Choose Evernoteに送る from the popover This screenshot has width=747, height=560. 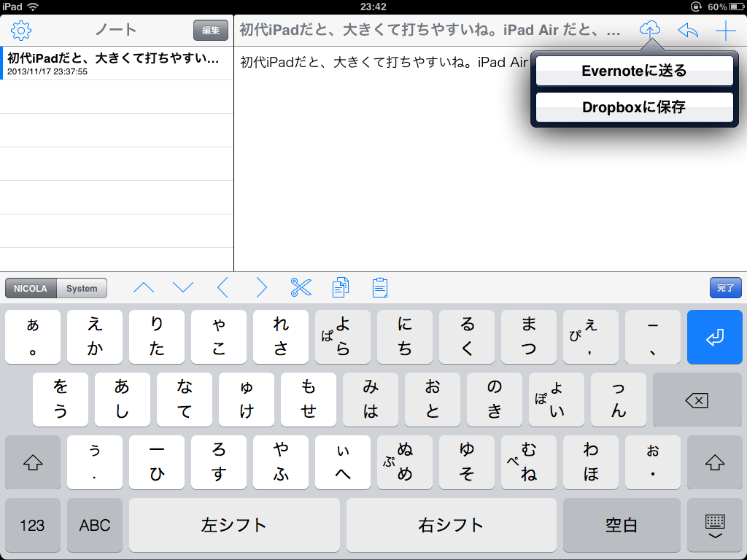(x=635, y=71)
